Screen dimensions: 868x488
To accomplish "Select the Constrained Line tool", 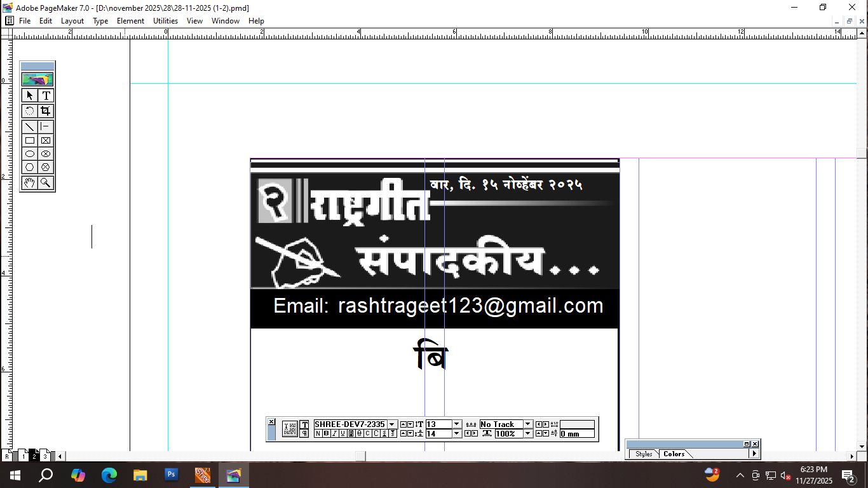I will point(46,127).
